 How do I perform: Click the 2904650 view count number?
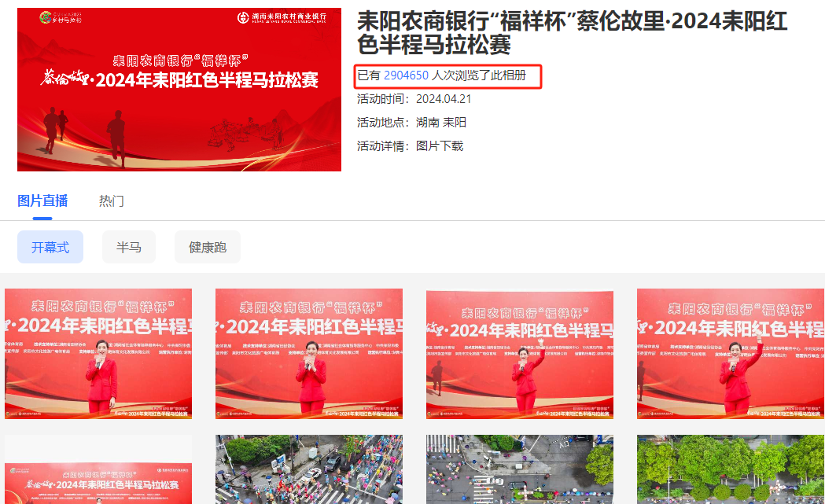[x=406, y=75]
